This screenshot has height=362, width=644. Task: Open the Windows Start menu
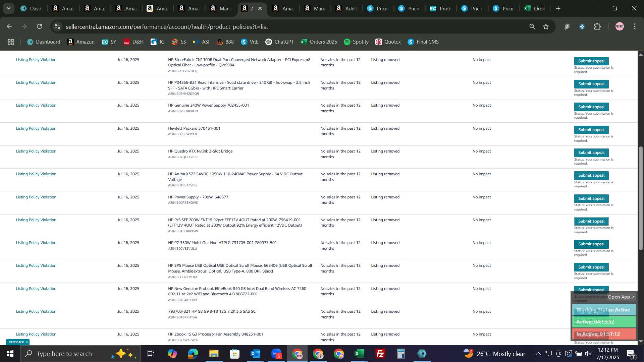coord(10,354)
